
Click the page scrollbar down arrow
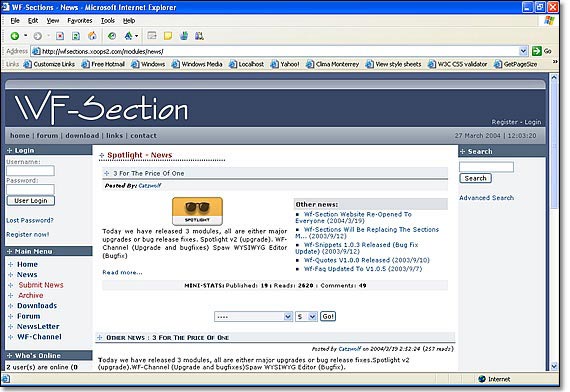coord(554,366)
